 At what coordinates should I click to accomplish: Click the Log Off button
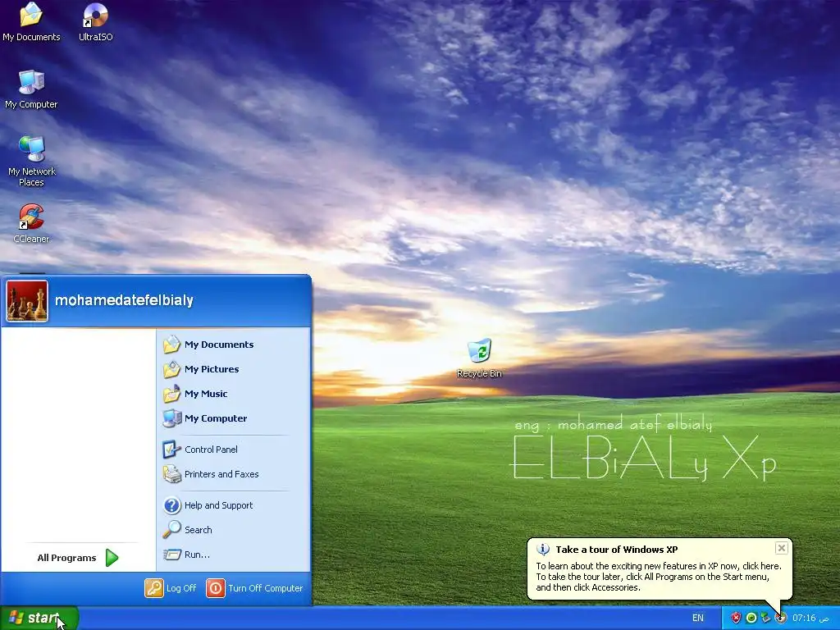pyautogui.click(x=171, y=588)
